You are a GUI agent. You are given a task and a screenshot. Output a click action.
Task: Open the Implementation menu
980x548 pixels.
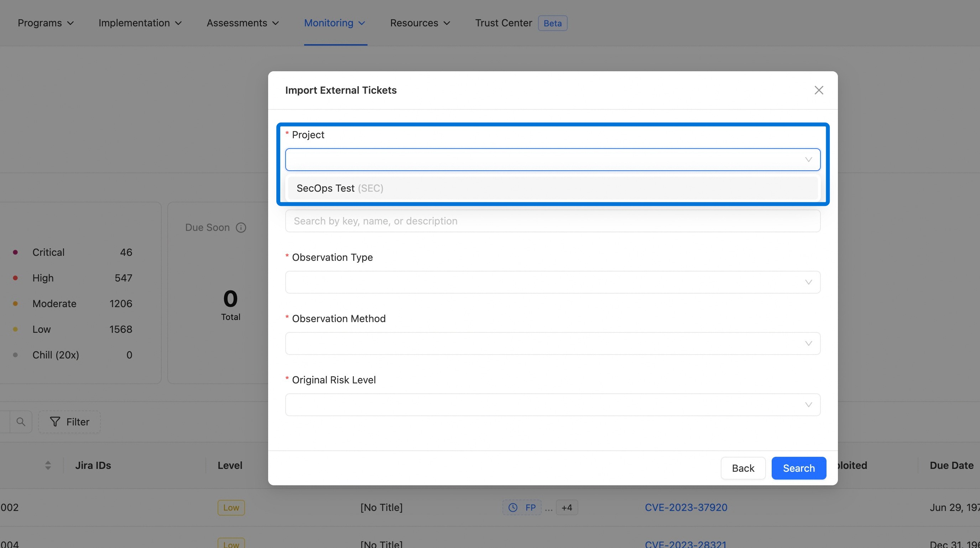(140, 23)
